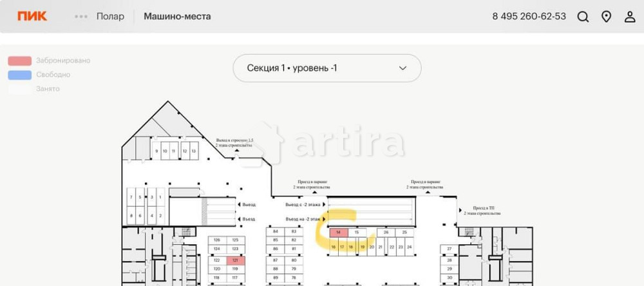Select parking spot 86
This screenshot has width=644, height=286.
[x=275, y=249]
